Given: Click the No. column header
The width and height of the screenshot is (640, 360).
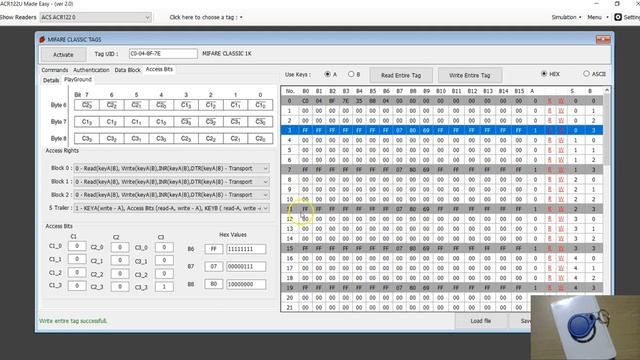Looking at the screenshot, I should coord(290,91).
